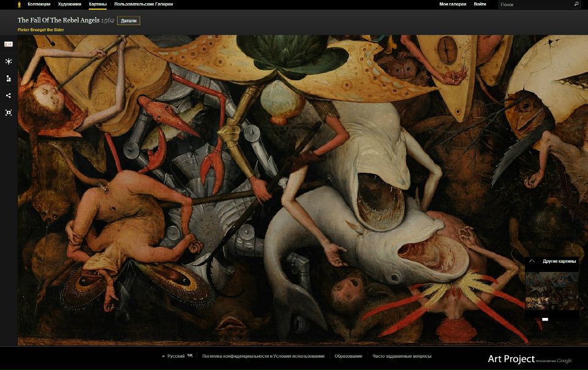Viewport: 588px width, 370px height.
Task: Switch to the Картины tab
Action: click(x=97, y=4)
